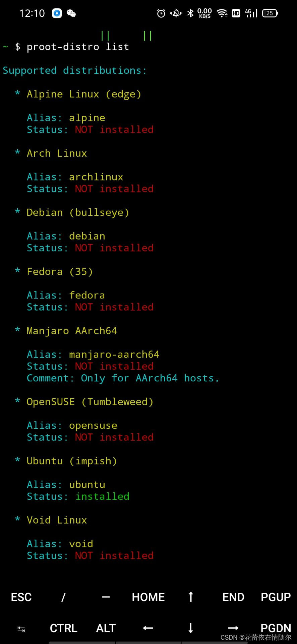Toggle the ALT modifier key
Screen dimensions: 297x644
coord(106,628)
